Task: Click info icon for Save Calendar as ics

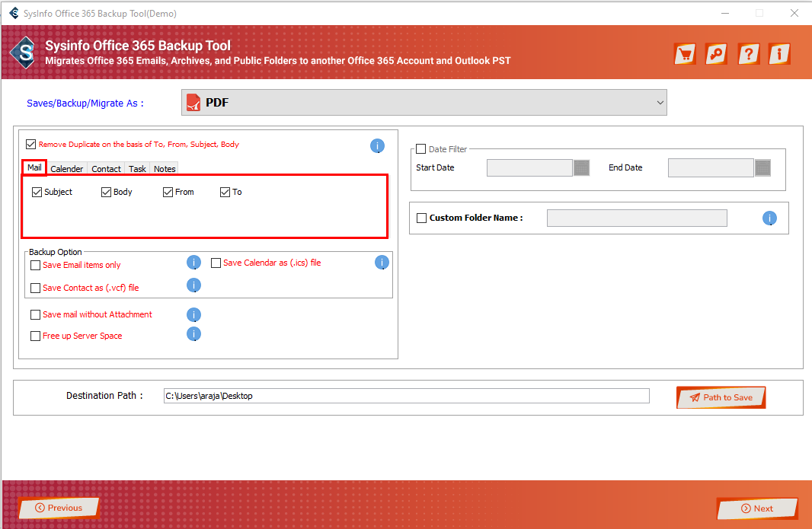Action: click(x=382, y=263)
